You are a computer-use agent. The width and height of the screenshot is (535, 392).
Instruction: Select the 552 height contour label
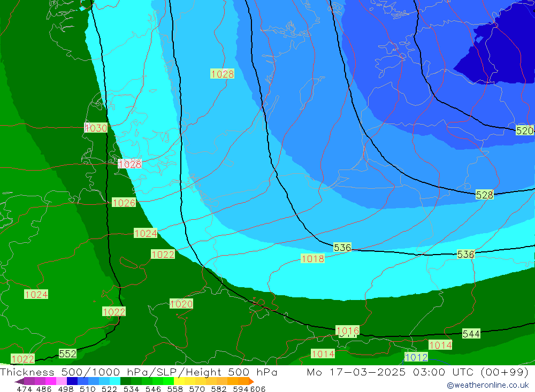[67, 353]
